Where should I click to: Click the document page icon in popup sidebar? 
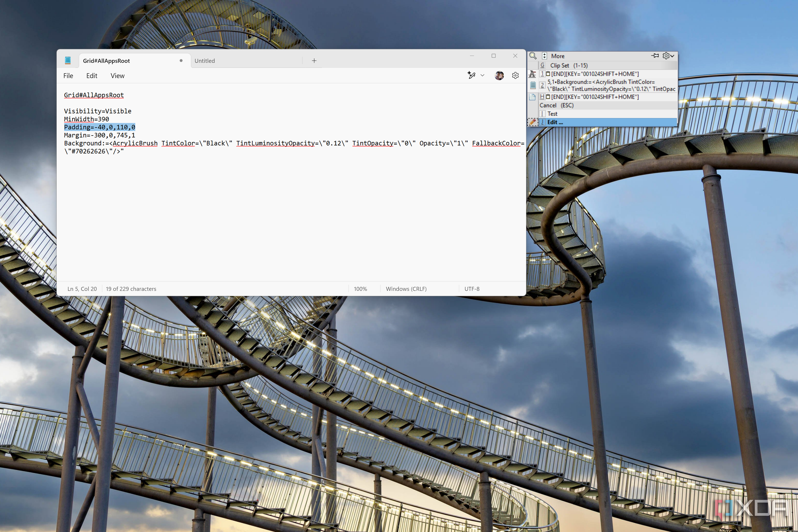point(532,97)
